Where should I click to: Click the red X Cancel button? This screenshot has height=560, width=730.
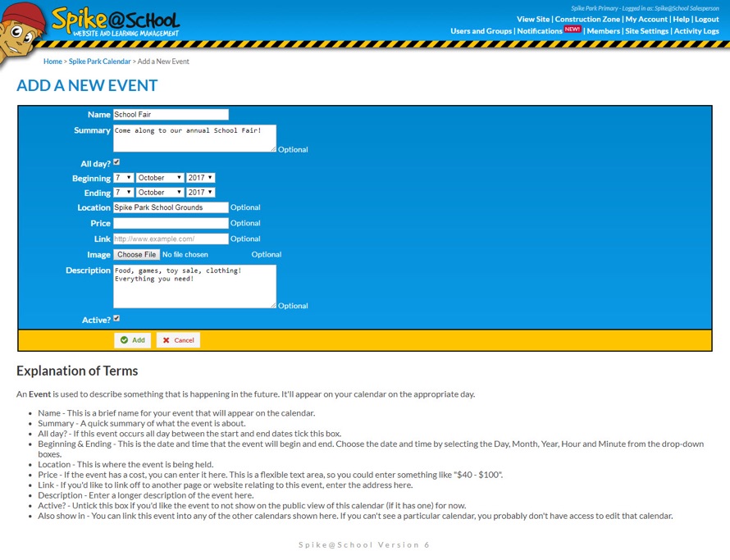(x=178, y=339)
